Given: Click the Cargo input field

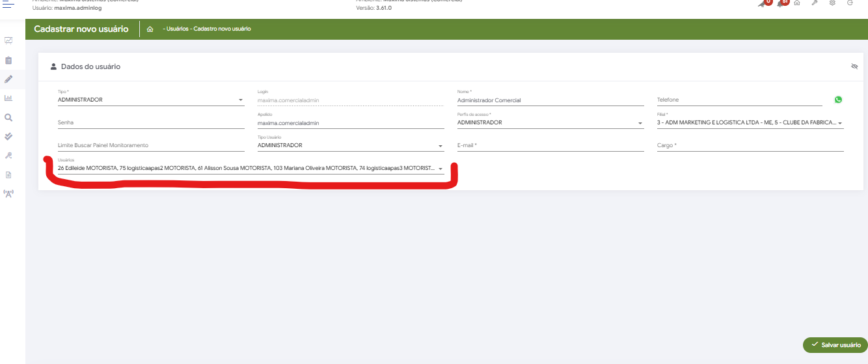Looking at the screenshot, I should [x=750, y=145].
